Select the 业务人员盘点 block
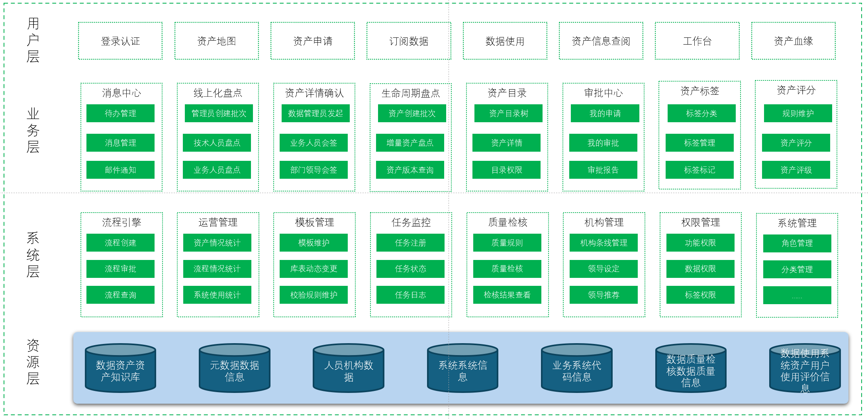The height and width of the screenshot is (420, 868). (217, 170)
